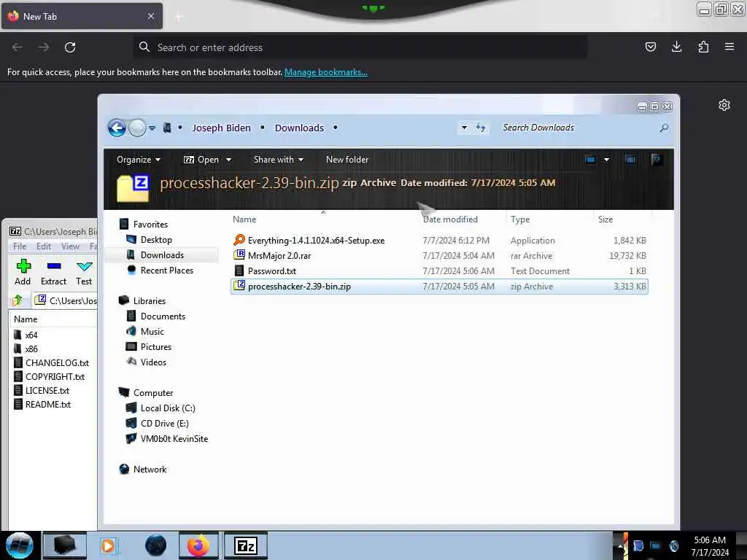Expand the Open button dropdown arrow
The image size is (747, 560).
coord(228,160)
